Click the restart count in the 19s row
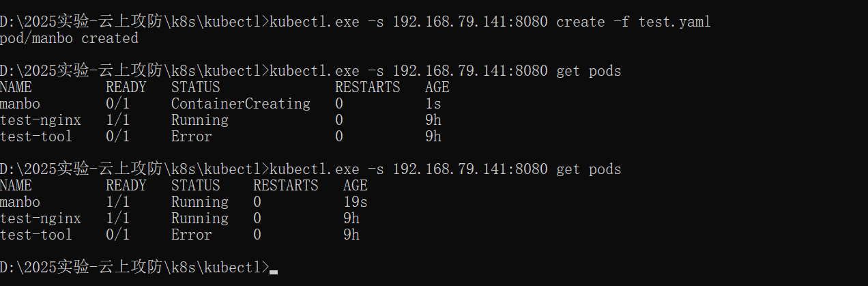Viewport: 868px width, 286px height. [257, 202]
